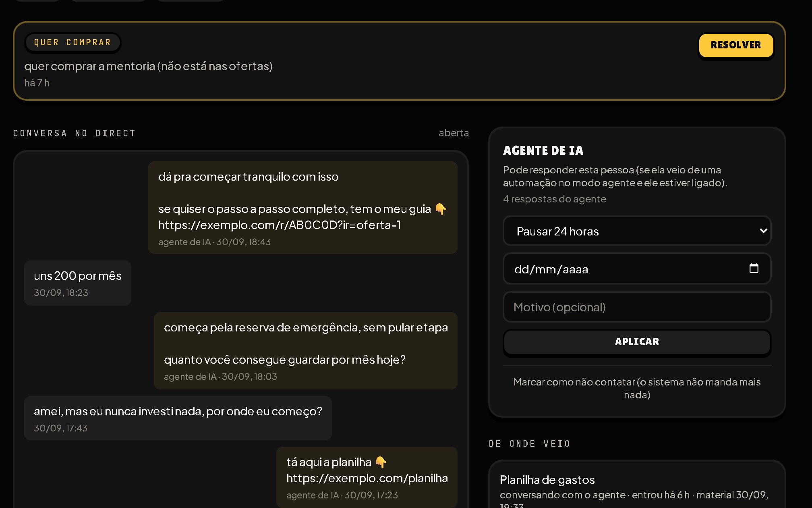Click the 'tá aqui a planilha' message text
Screen dimensions: 812x508
[336, 462]
